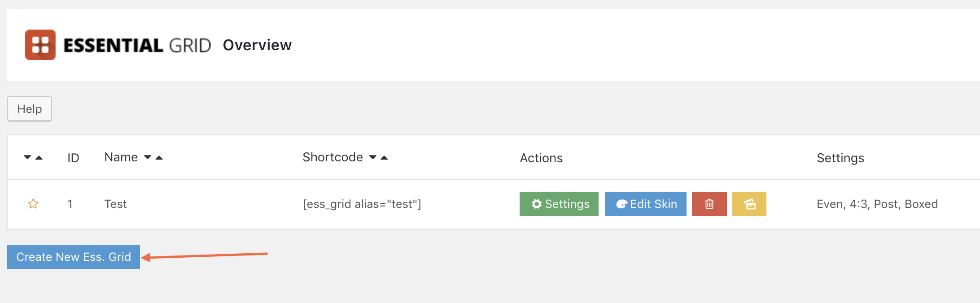The width and height of the screenshot is (980, 303).
Task: Click the Name column header
Action: [x=121, y=157]
